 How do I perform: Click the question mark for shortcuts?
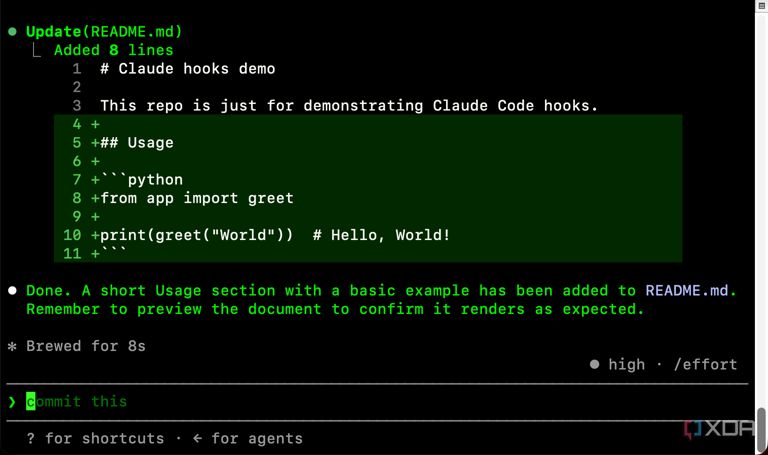pyautogui.click(x=30, y=438)
